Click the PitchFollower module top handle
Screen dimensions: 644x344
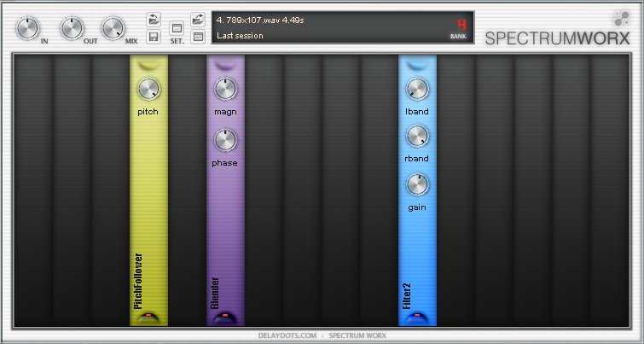(148, 65)
